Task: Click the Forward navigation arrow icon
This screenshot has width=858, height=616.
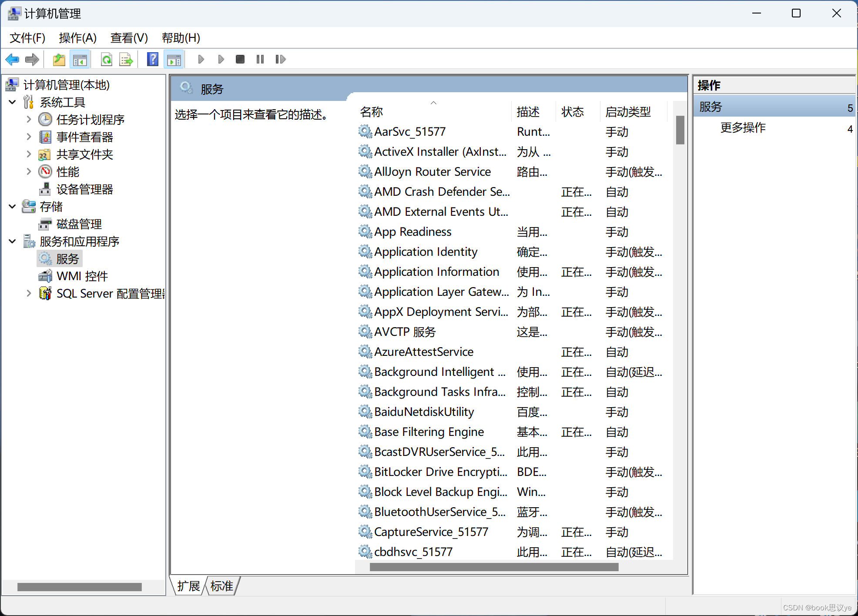Action: pyautogui.click(x=32, y=59)
